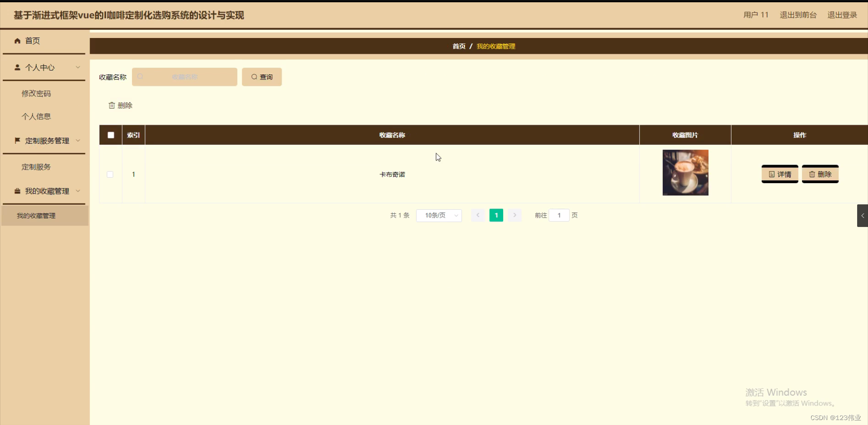868x425 pixels.
Task: Click the 退出登录 link
Action: pyautogui.click(x=842, y=14)
